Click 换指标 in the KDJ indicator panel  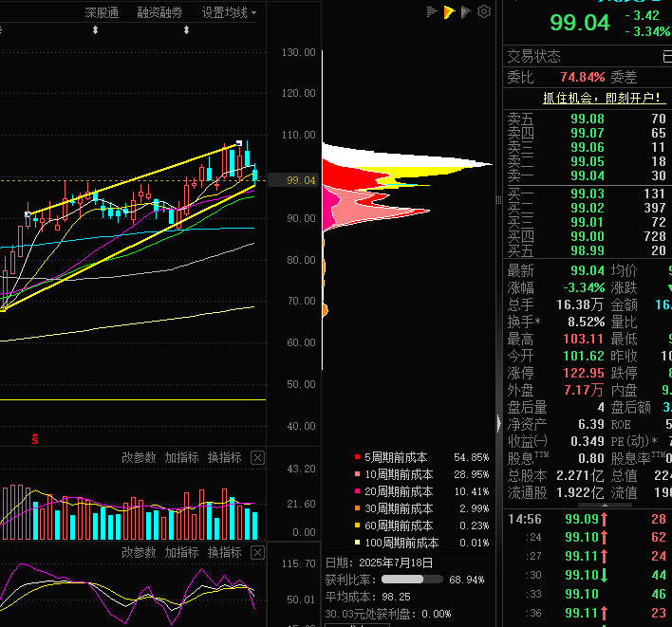tap(225, 552)
